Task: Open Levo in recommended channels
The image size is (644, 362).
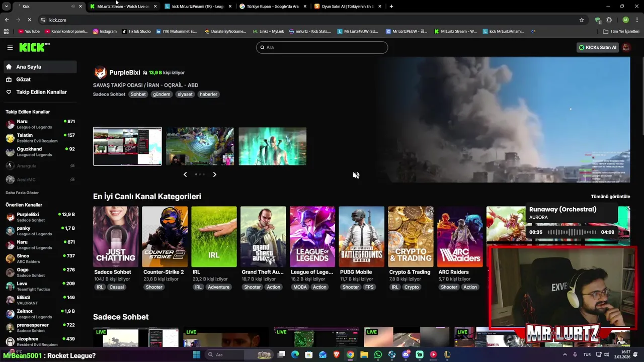Action: [x=40, y=286]
